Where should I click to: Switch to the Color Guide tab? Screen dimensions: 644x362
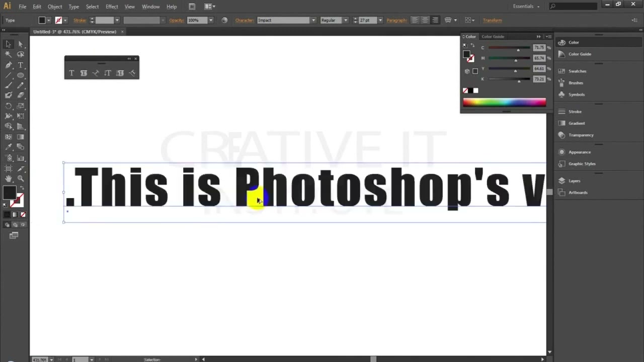pyautogui.click(x=493, y=36)
